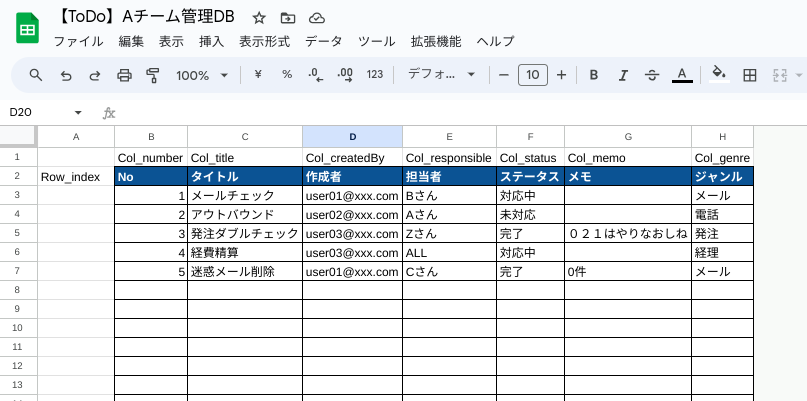Toggle italic formatting
The height and width of the screenshot is (401, 807).
coord(623,75)
